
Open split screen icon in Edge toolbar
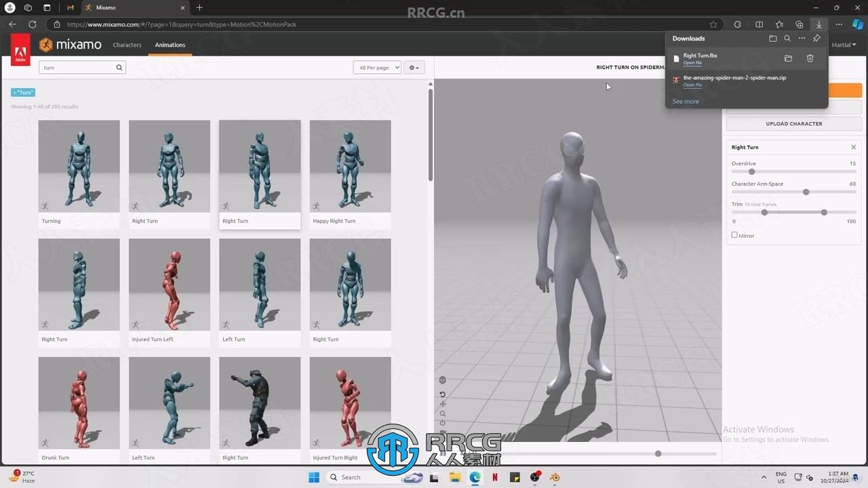(x=759, y=24)
